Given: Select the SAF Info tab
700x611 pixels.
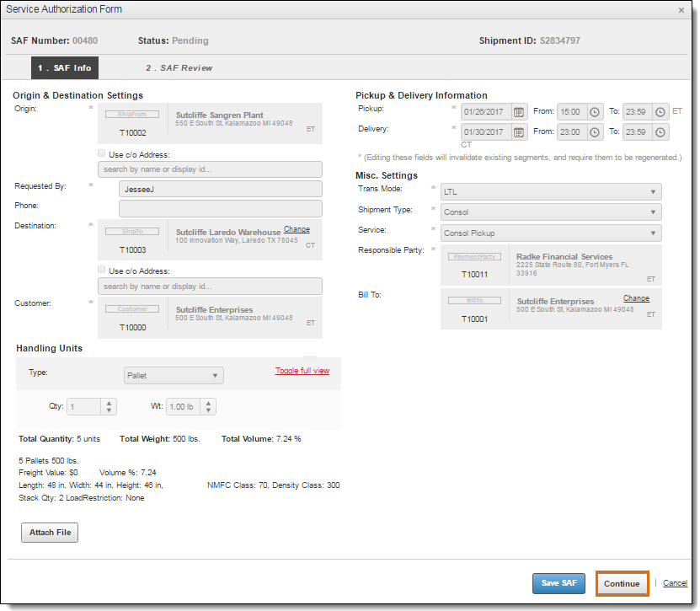Looking at the screenshot, I should pyautogui.click(x=64, y=67).
